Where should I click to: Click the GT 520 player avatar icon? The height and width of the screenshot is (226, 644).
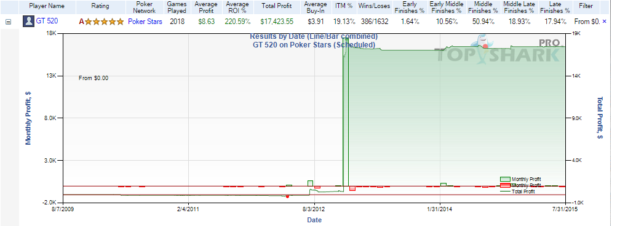29,22
